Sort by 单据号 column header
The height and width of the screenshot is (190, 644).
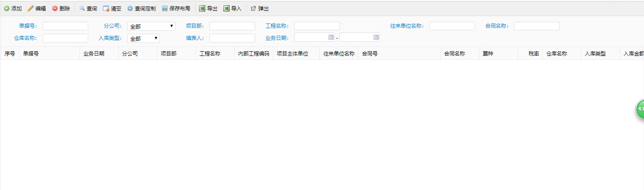(x=49, y=54)
